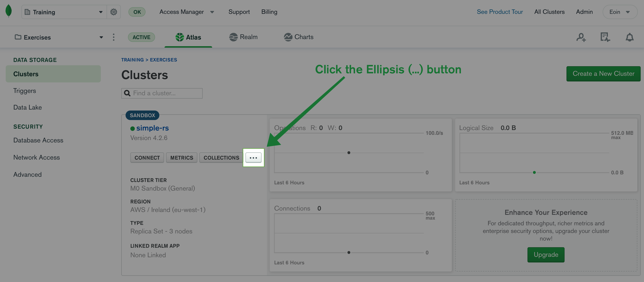Click the OK status badge
Screen dimensions: 644x282
(x=137, y=12)
